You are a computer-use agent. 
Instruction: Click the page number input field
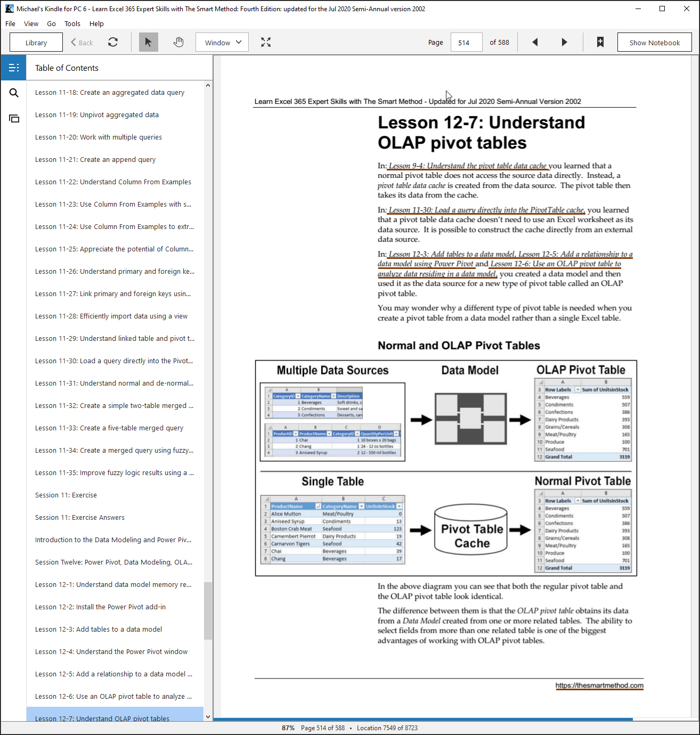[467, 42]
